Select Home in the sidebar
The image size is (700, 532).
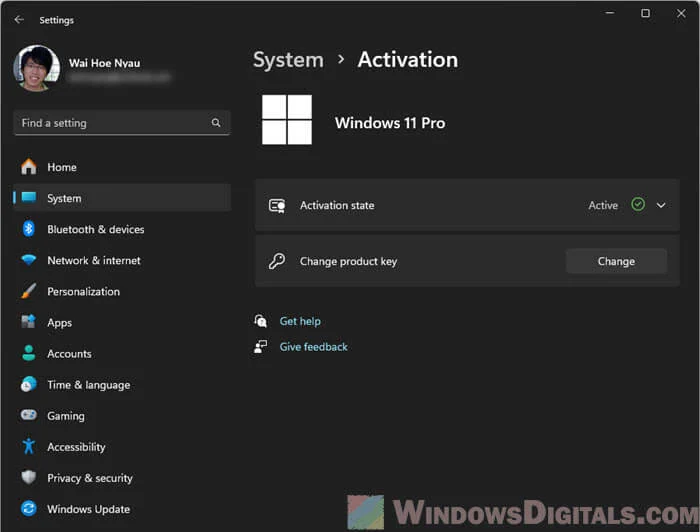pos(62,167)
